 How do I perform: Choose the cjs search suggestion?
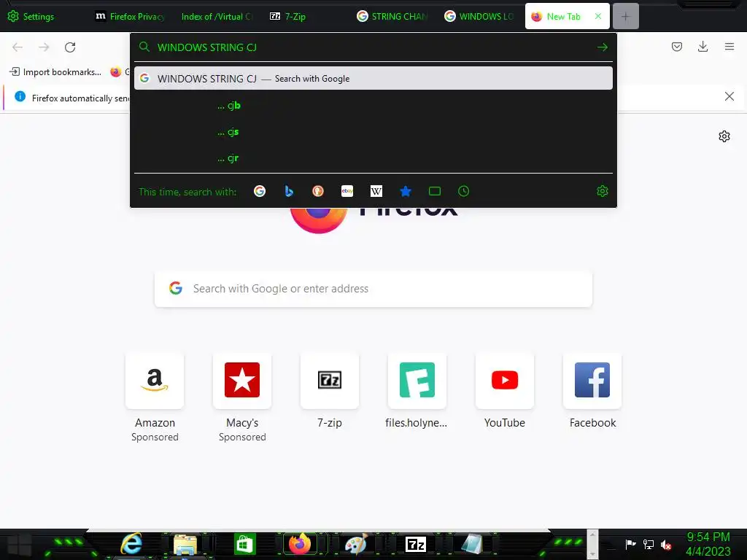(x=373, y=132)
